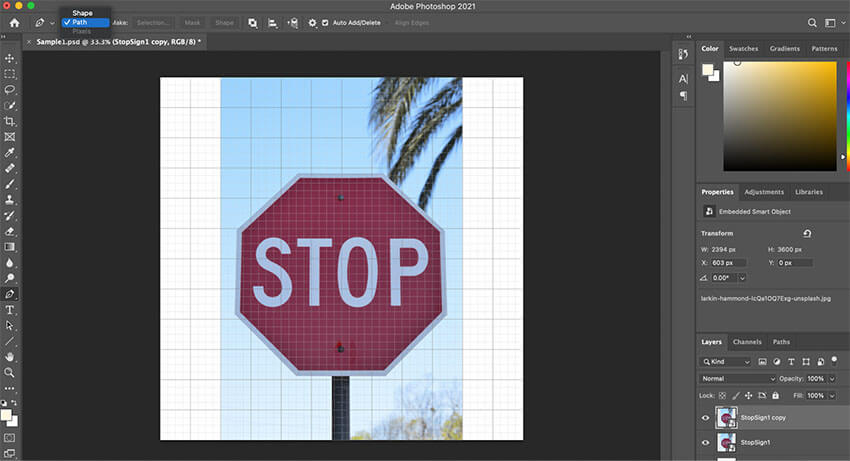Open the search icon at top right

pyautogui.click(x=812, y=23)
